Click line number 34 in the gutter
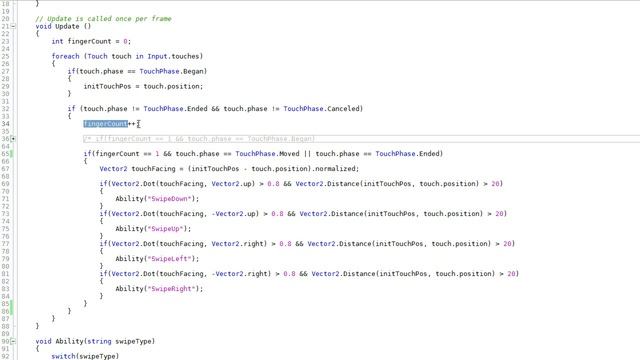640x360 pixels. pyautogui.click(x=5, y=124)
